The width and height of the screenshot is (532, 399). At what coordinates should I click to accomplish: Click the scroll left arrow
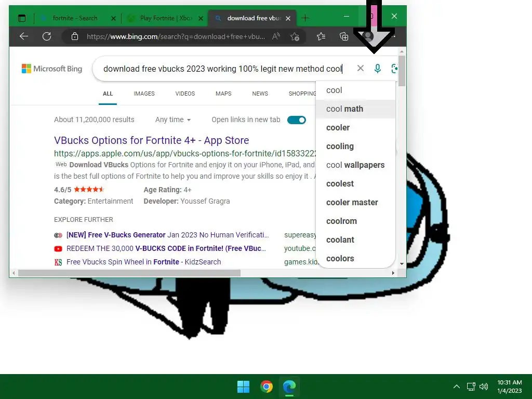click(x=14, y=273)
